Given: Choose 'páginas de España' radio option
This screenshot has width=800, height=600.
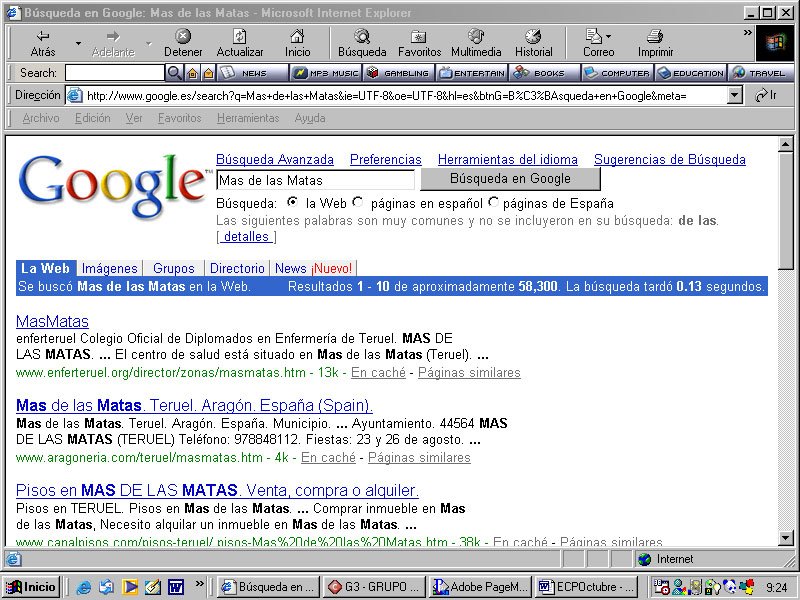Looking at the screenshot, I should pyautogui.click(x=494, y=202).
